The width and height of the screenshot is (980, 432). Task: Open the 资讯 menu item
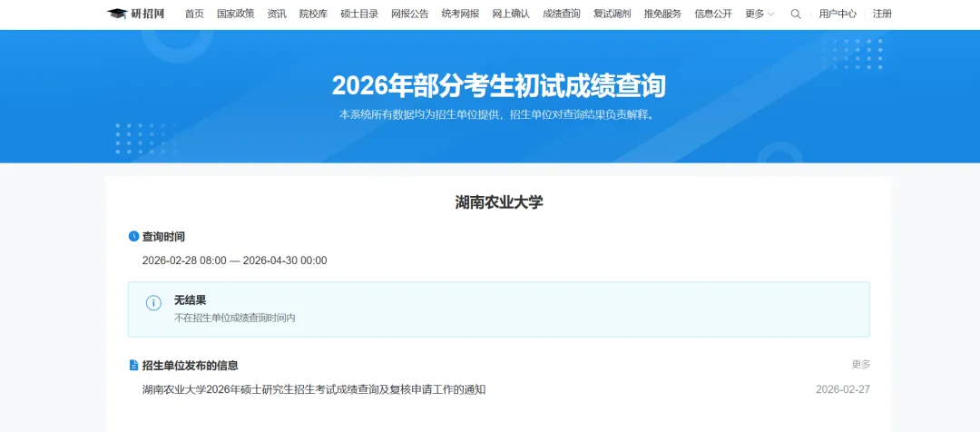pos(277,14)
